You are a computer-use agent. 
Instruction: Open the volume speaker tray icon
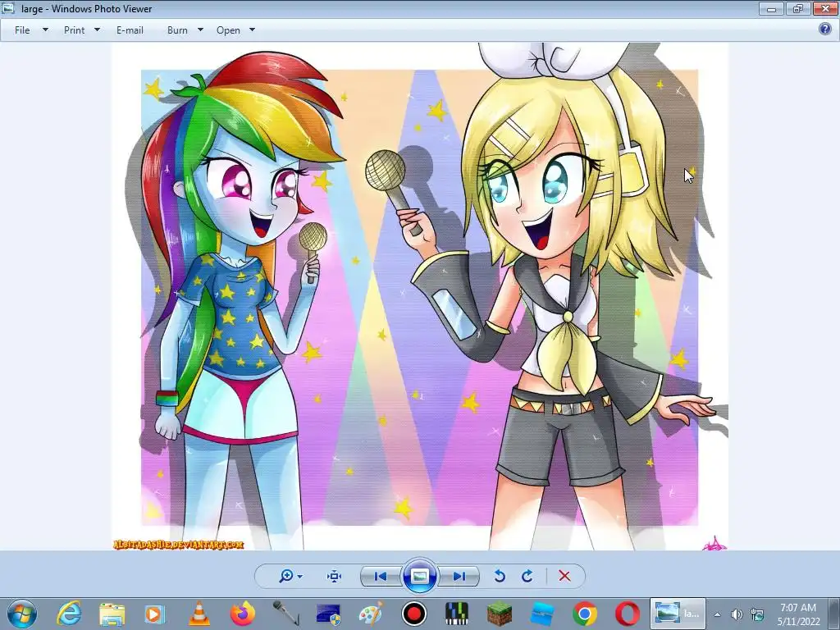(x=737, y=614)
